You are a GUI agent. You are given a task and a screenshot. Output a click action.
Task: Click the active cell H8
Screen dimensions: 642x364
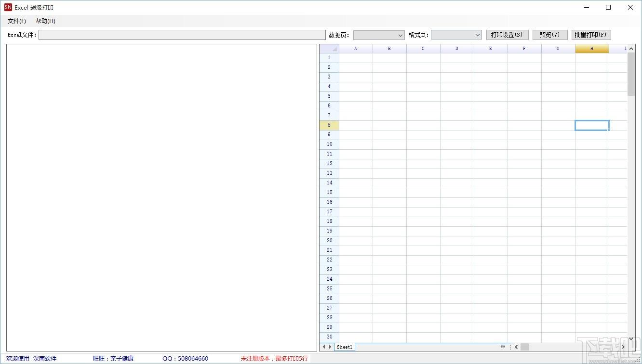click(592, 125)
